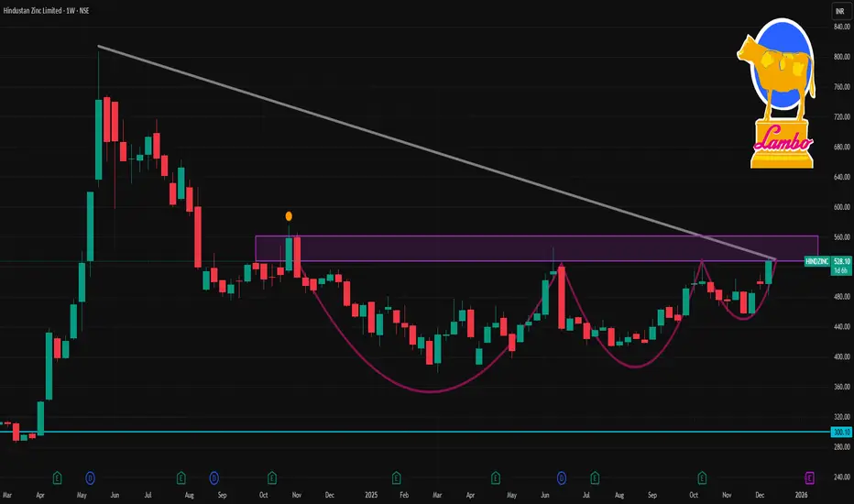The width and height of the screenshot is (854, 504).
Task: Open the dividend marker just before Sep 2024
Action: [x=214, y=478]
